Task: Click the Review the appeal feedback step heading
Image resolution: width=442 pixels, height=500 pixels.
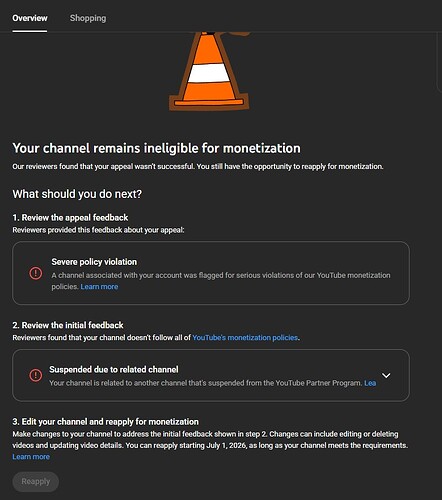Action: pyautogui.click(x=70, y=218)
